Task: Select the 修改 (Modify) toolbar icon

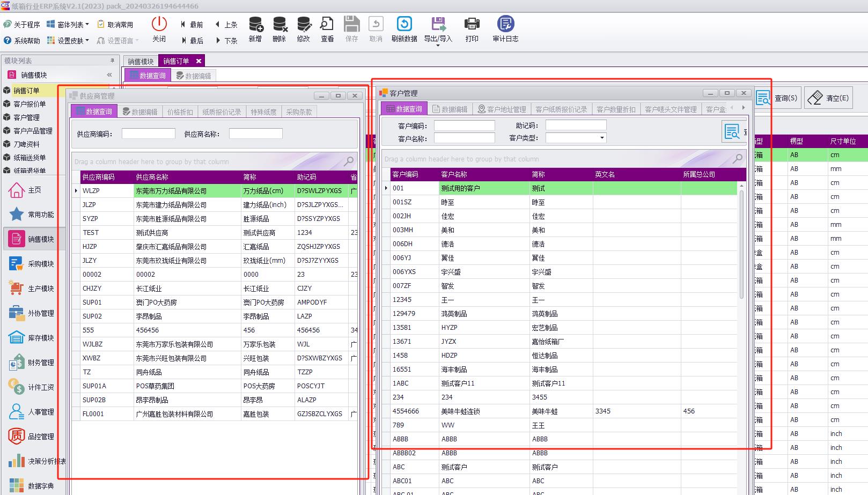Action: 304,28
